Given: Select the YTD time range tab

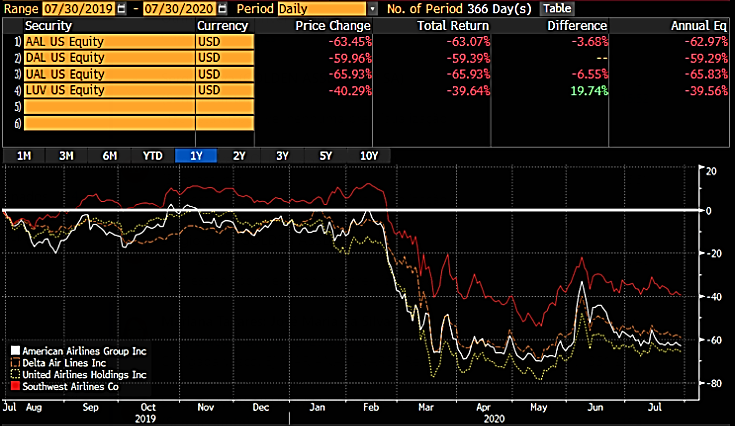Looking at the screenshot, I should [152, 156].
